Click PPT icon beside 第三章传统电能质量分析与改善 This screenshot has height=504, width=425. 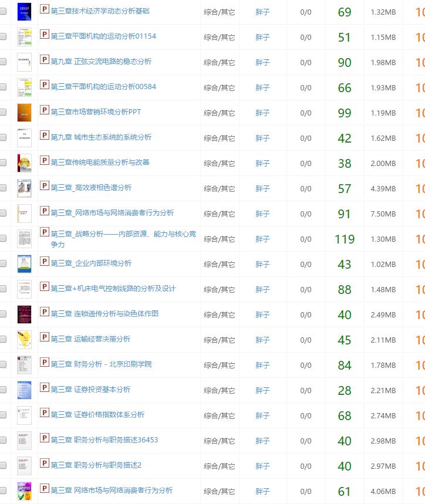tap(44, 161)
